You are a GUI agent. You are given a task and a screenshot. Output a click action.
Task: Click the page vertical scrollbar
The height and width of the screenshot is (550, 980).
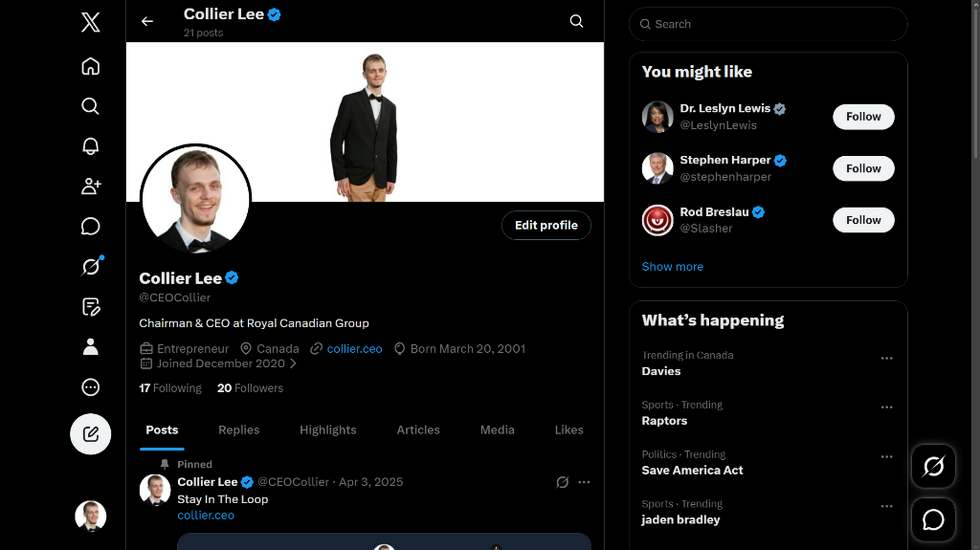[976, 81]
